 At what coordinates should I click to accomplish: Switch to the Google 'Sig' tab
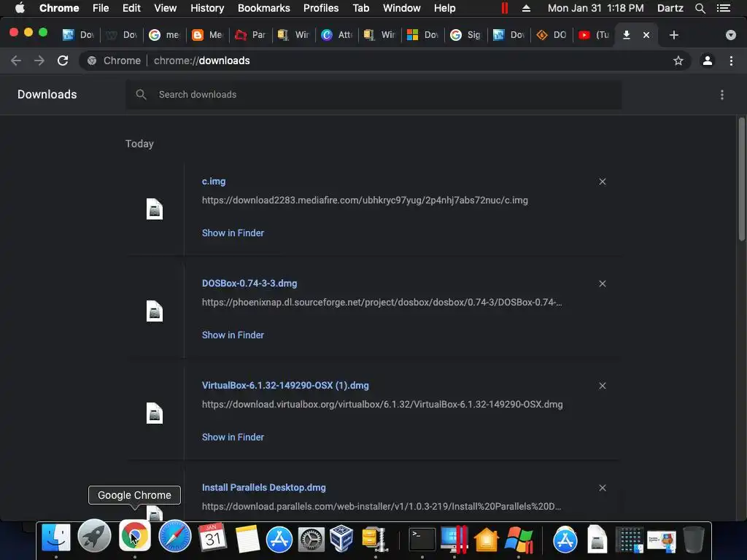pyautogui.click(x=465, y=35)
